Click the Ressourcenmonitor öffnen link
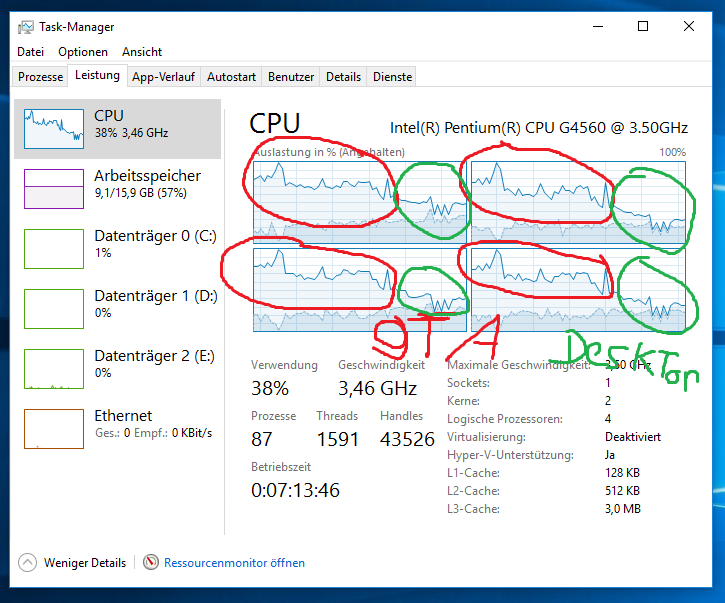 [x=234, y=563]
